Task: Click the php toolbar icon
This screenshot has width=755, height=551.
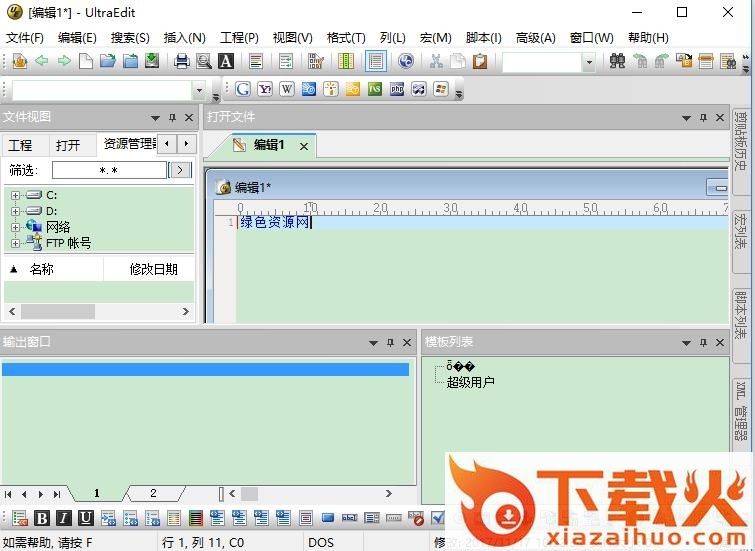Action: (x=397, y=89)
